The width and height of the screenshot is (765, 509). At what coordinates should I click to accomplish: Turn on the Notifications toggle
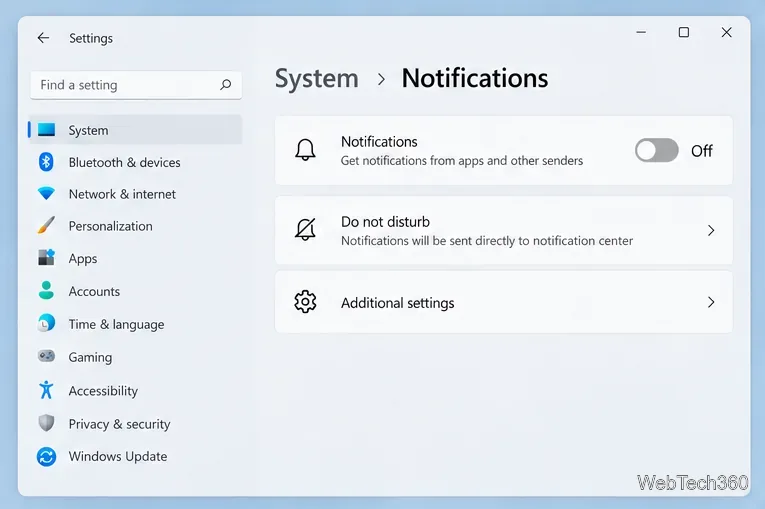click(656, 150)
